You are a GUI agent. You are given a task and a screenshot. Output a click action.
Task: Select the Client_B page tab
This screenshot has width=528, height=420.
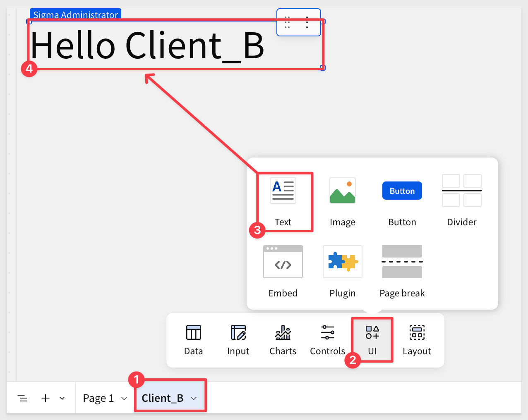coord(163,398)
